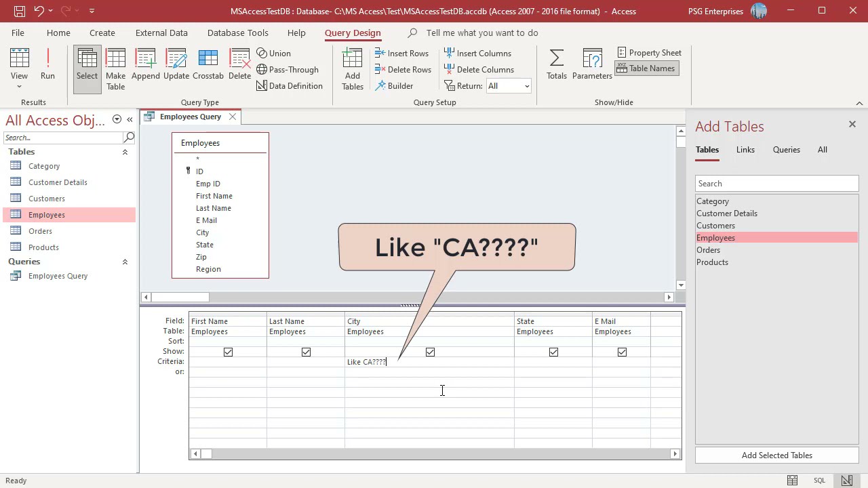The image size is (868, 488).
Task: Click the City criteria cell Like CA????
Action: tap(429, 362)
